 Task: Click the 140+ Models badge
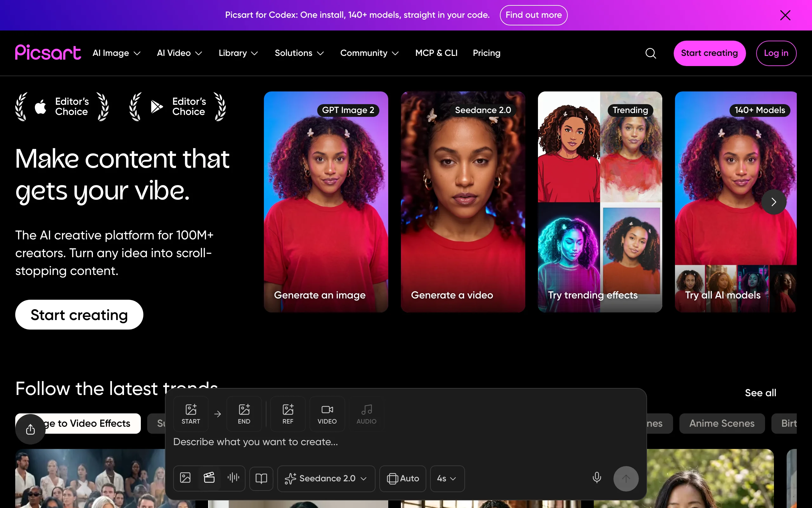click(x=760, y=110)
